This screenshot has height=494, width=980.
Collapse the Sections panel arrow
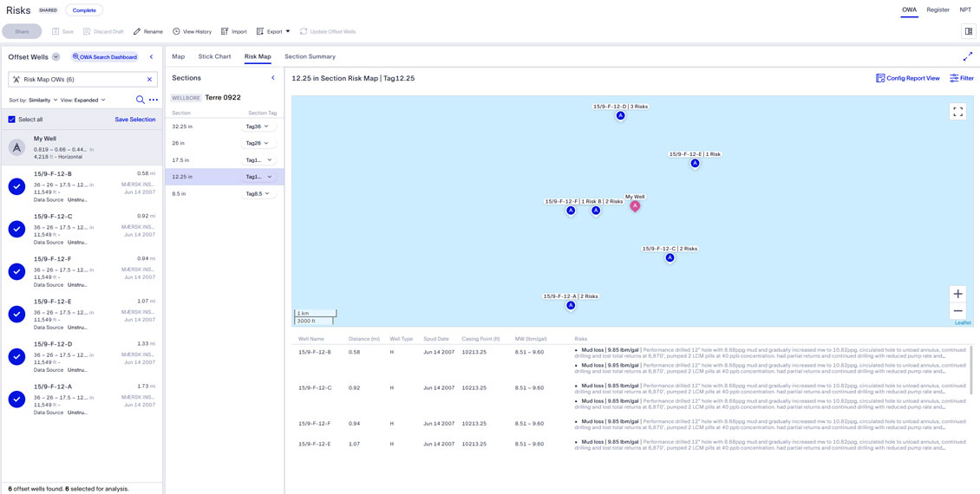tap(272, 78)
